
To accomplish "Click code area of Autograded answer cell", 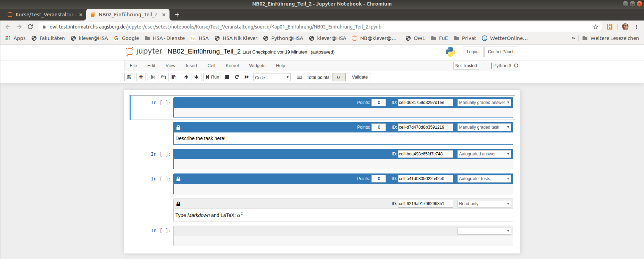I will coord(343,164).
